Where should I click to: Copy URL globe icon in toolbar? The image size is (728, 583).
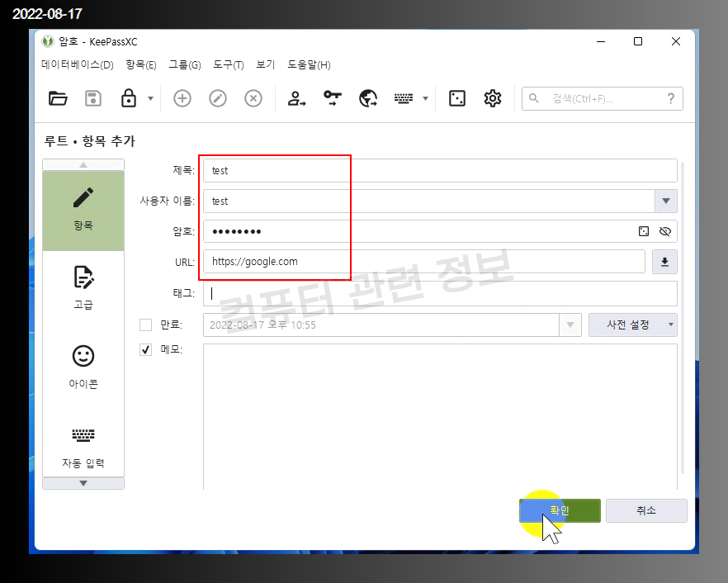pyautogui.click(x=368, y=98)
